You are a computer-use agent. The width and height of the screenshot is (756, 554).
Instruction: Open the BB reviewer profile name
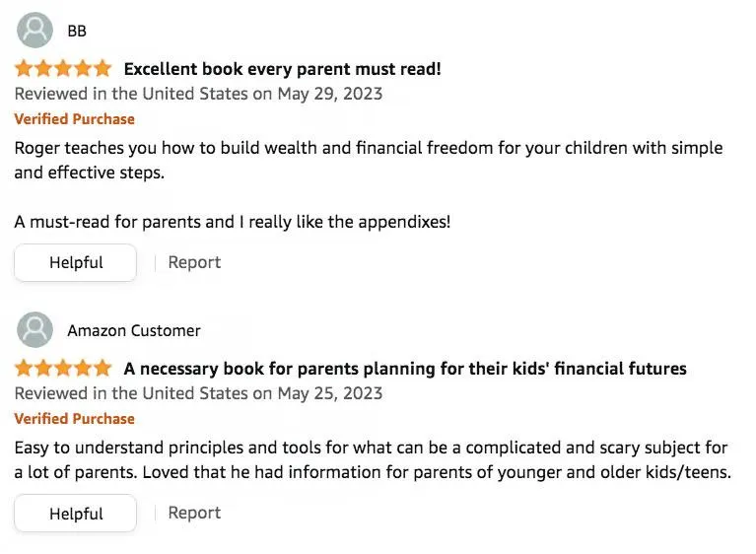pyautogui.click(x=77, y=31)
